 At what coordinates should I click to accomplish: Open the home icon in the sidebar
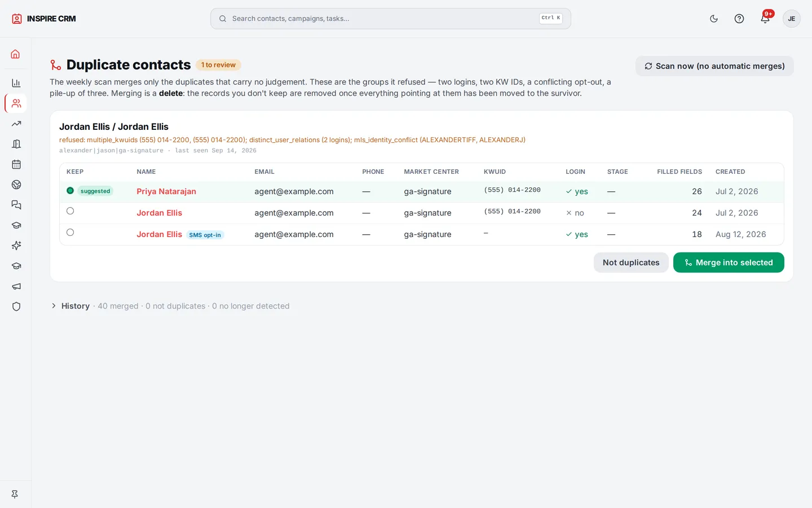[x=16, y=54]
